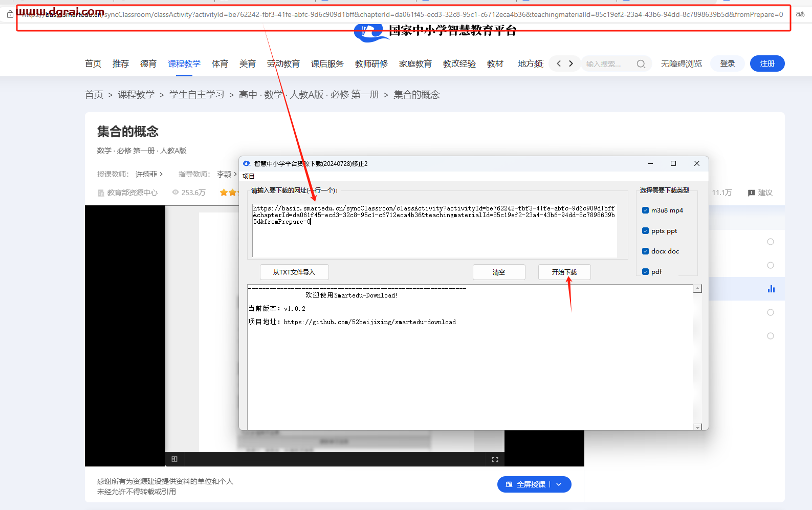This screenshot has width=812, height=510.
Task: Click the 建议 feedback icon
Action: 751,193
